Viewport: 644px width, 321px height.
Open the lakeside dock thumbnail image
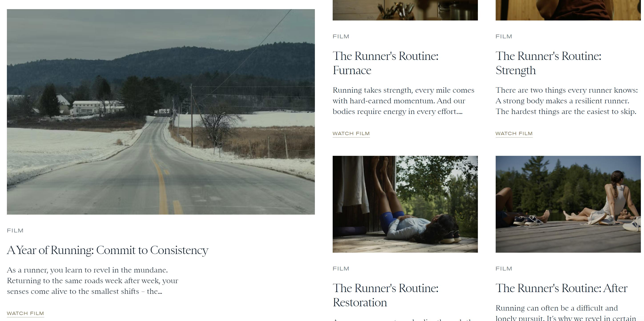568,204
